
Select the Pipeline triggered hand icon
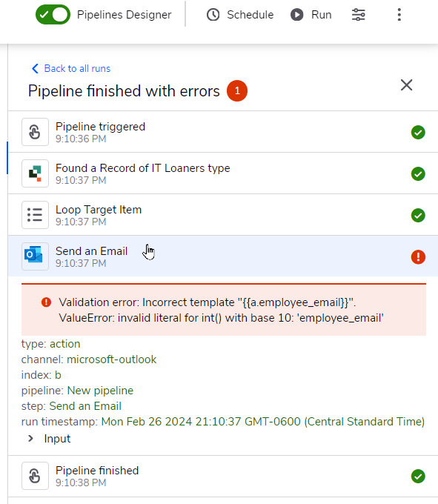click(x=35, y=132)
